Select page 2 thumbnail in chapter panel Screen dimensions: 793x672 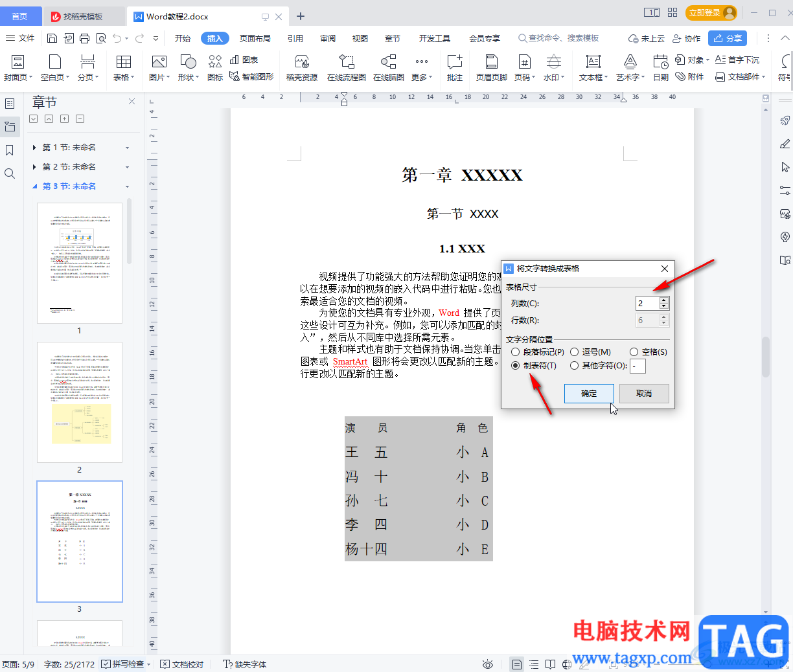coord(80,402)
